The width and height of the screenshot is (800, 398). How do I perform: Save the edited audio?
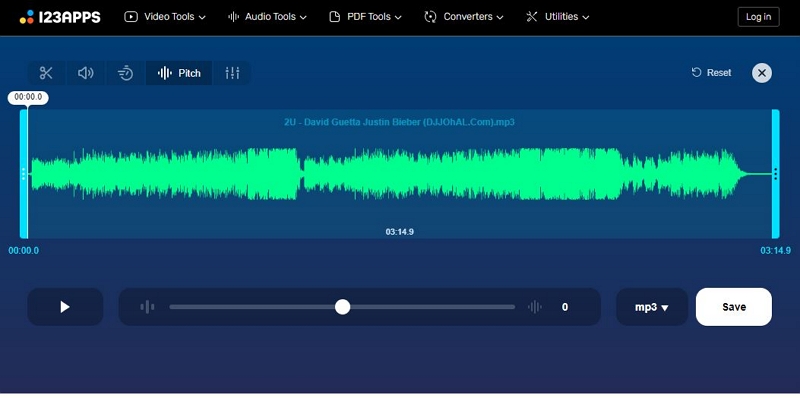pos(734,307)
